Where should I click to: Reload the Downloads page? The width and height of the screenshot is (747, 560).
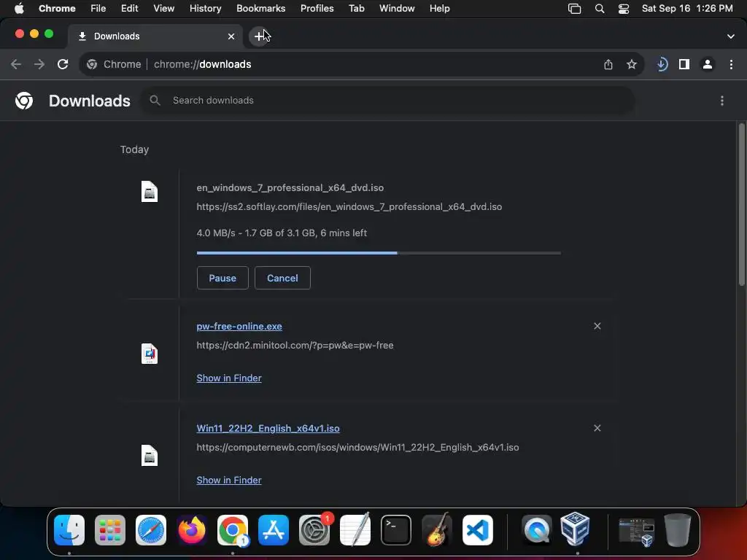(63, 64)
